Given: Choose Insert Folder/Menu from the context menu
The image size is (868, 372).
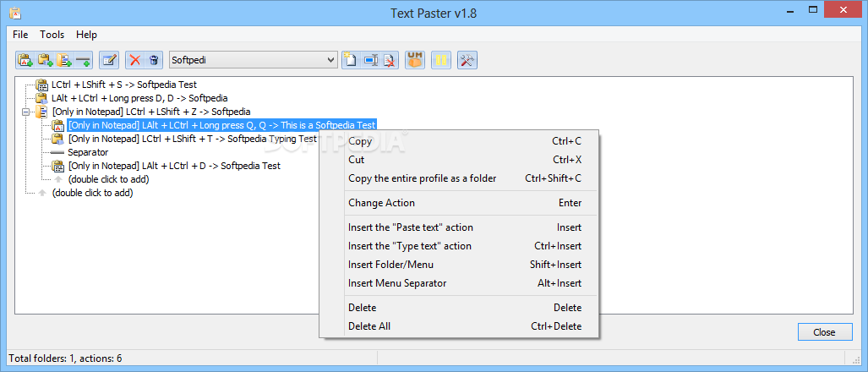Looking at the screenshot, I should tap(459, 265).
